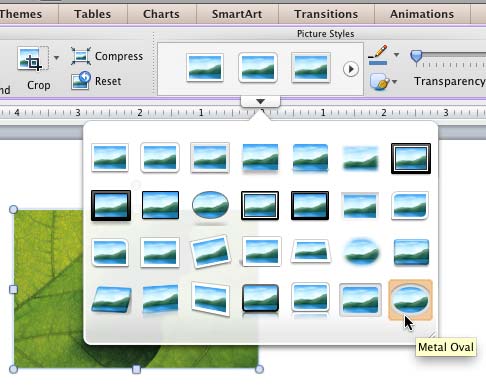Choose the gray metal frame style in the gallery's first row
The width and height of the screenshot is (486, 386).
[210, 158]
